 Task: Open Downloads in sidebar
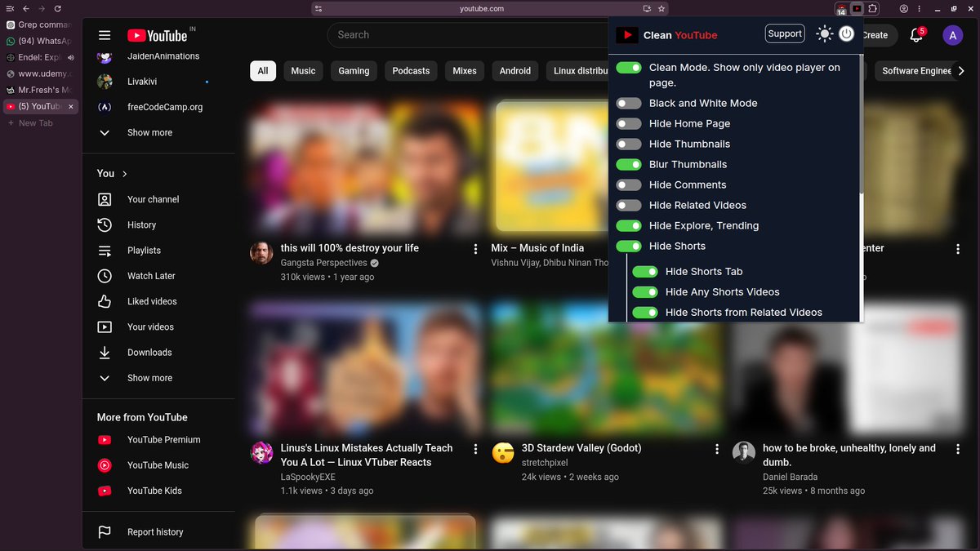pos(158,353)
